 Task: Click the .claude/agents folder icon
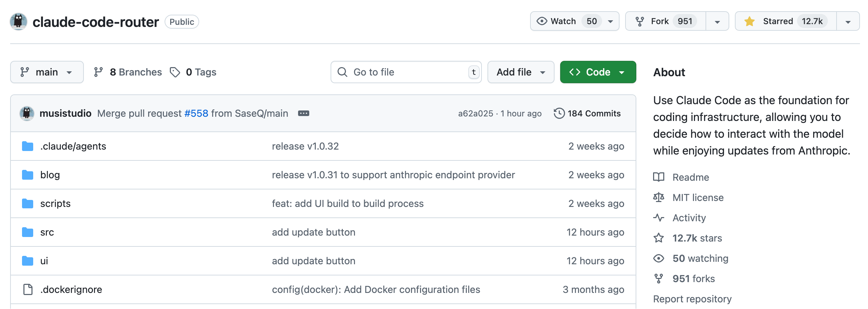coord(28,146)
